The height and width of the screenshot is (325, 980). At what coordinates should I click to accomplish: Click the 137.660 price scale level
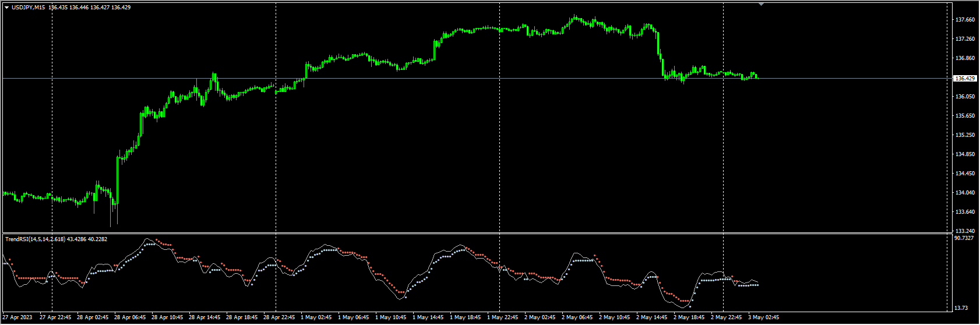point(965,20)
